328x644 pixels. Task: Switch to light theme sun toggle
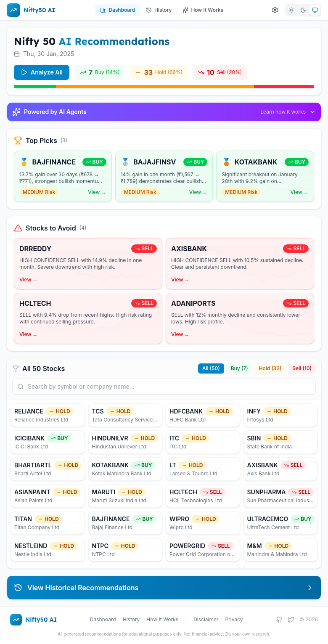pyautogui.click(x=291, y=10)
